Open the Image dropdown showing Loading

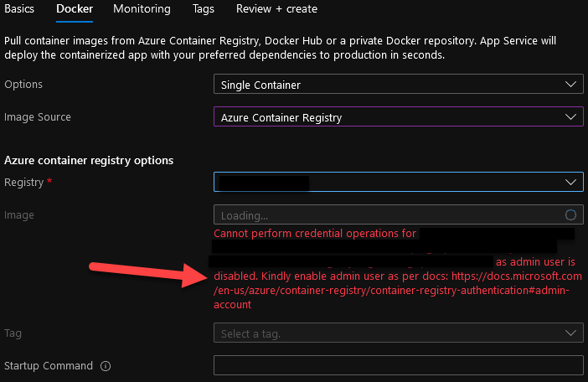tap(389, 215)
